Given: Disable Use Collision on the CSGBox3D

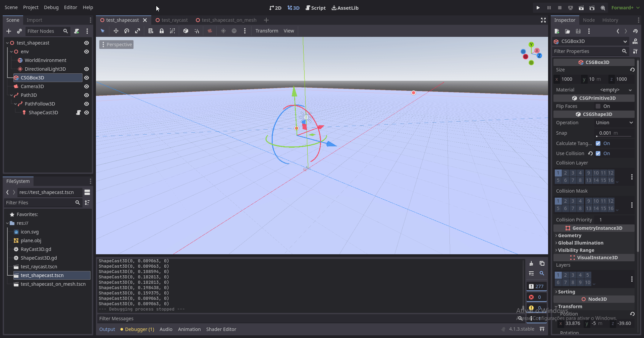Looking at the screenshot, I should 598,153.
